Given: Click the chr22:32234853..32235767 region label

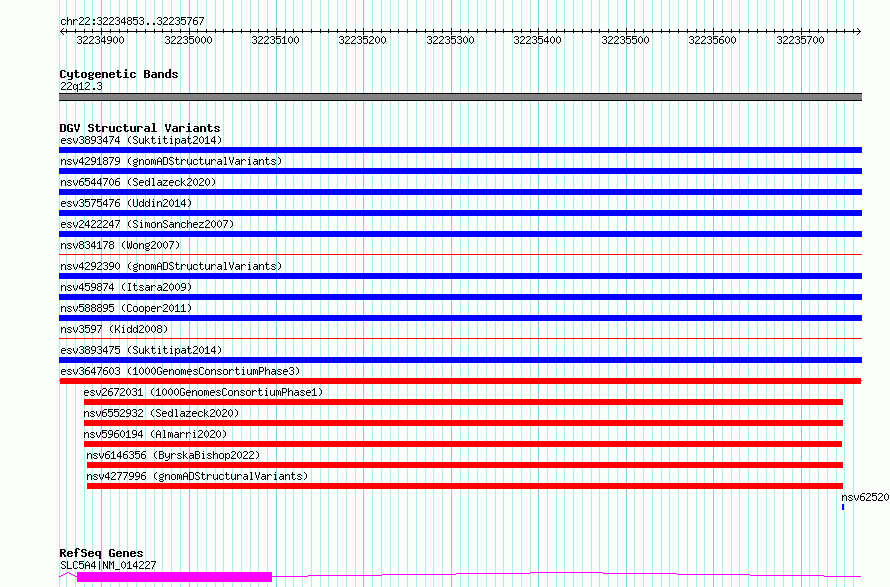Looking at the screenshot, I should pyautogui.click(x=132, y=21).
